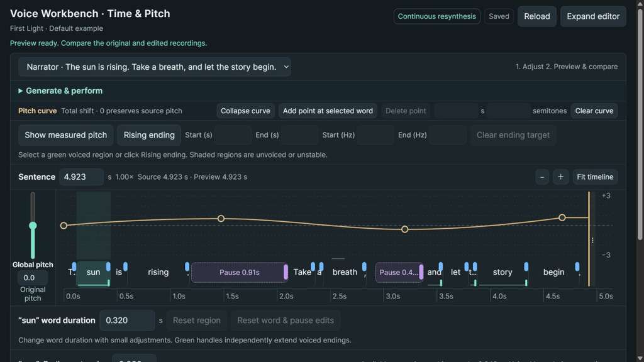Click the End (s) input field
Viewport: 644px width, 362px height.
point(299,135)
